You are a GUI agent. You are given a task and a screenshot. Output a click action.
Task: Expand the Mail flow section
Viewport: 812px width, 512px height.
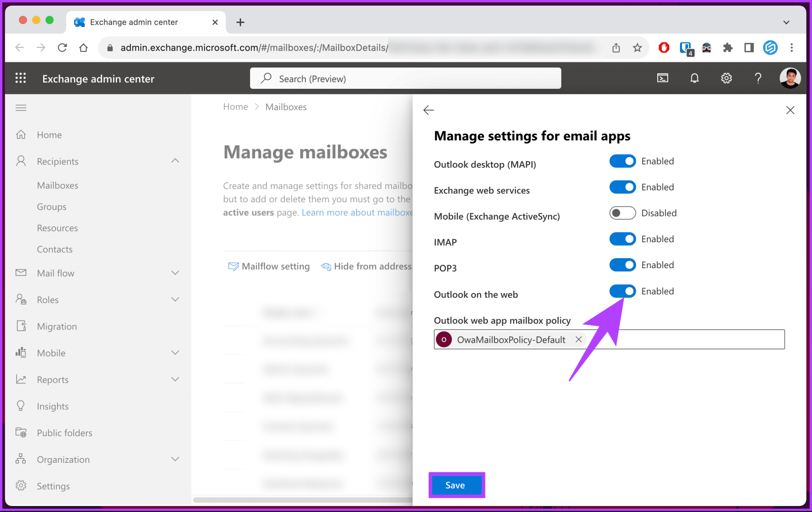point(175,272)
